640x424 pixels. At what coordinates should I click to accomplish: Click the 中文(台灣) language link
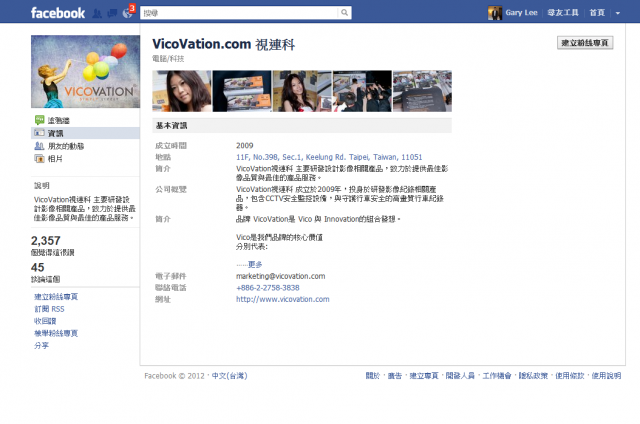click(x=229, y=376)
